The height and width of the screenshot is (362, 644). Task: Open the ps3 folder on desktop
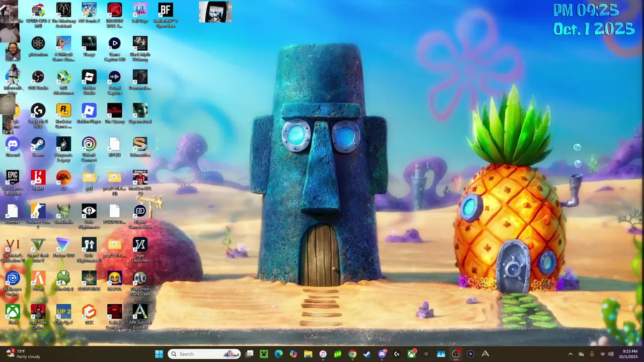point(89,181)
